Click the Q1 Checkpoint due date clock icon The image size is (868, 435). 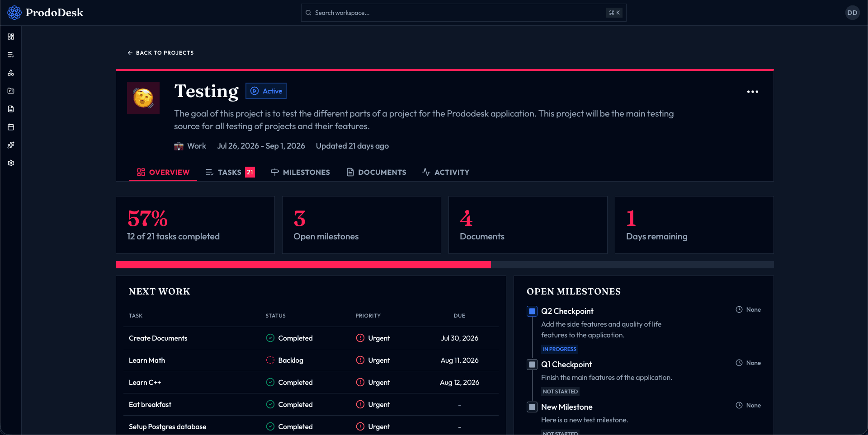[739, 363]
